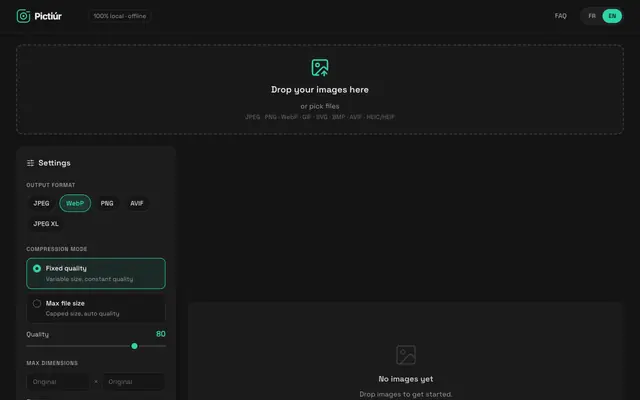Click the 'Drop your images here' heading

click(320, 90)
